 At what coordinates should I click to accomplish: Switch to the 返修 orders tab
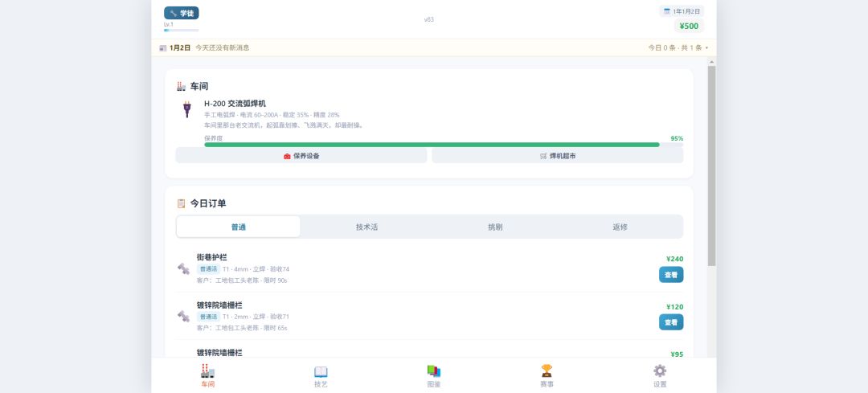coord(620,227)
